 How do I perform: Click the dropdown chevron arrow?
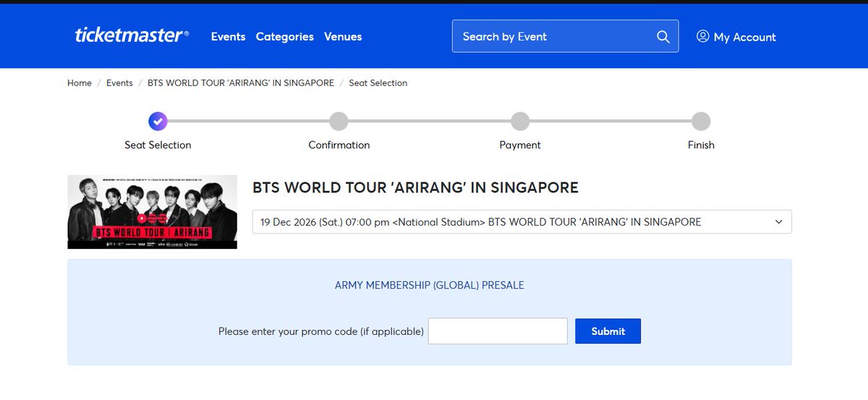779,222
